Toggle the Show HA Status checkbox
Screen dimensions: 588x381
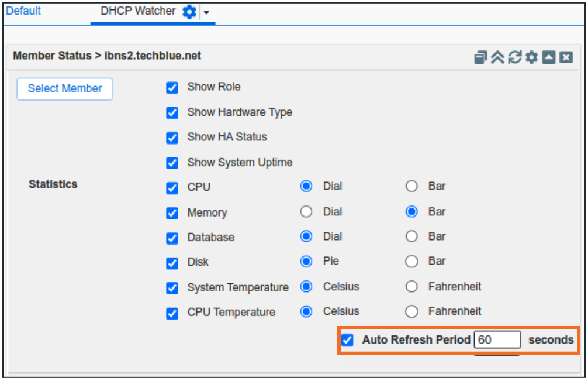(x=172, y=138)
